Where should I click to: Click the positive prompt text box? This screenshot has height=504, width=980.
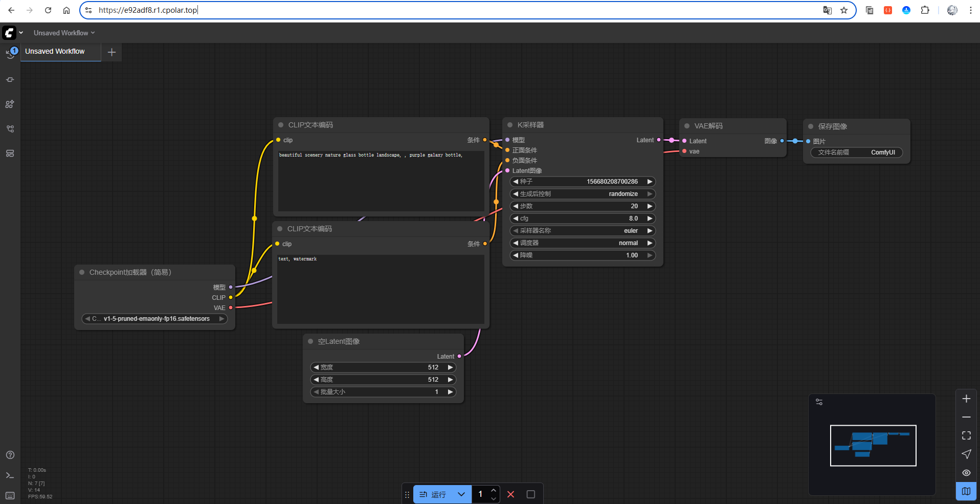click(381, 180)
